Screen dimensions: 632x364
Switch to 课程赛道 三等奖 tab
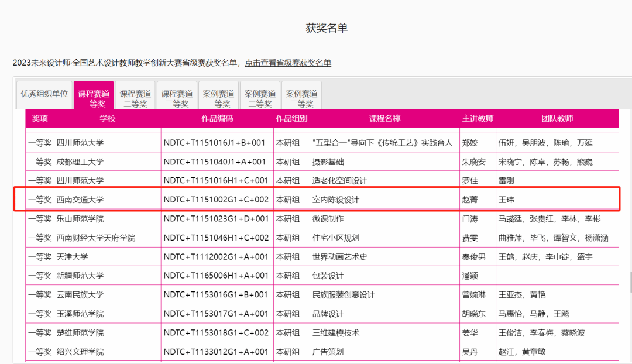pyautogui.click(x=177, y=95)
